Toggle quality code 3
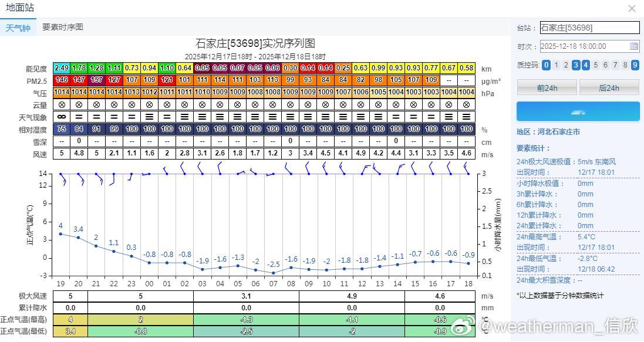Screen dimensions: 644x342 576,65
